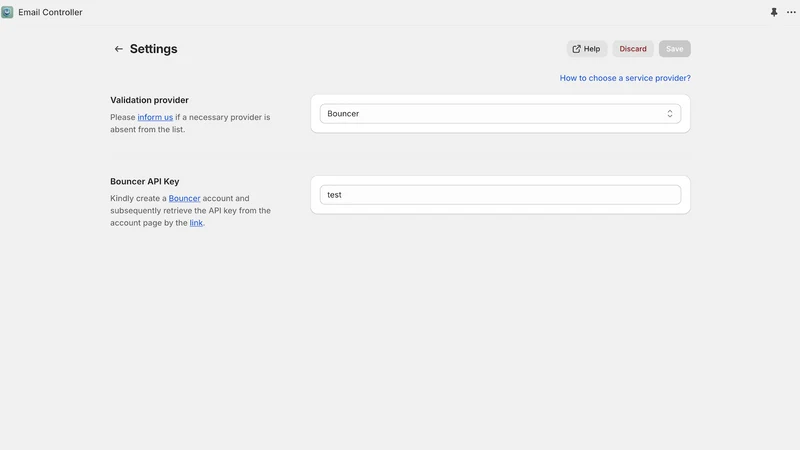The height and width of the screenshot is (450, 800).
Task: Click the Email Controller app icon
Action: [7, 12]
